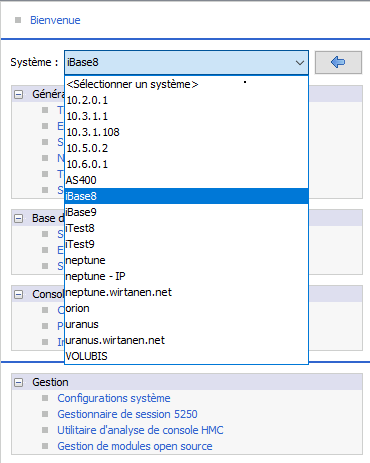The height and width of the screenshot is (463, 370).
Task: Choose highlighted iBase8 entry in the list
Action: click(x=186, y=196)
